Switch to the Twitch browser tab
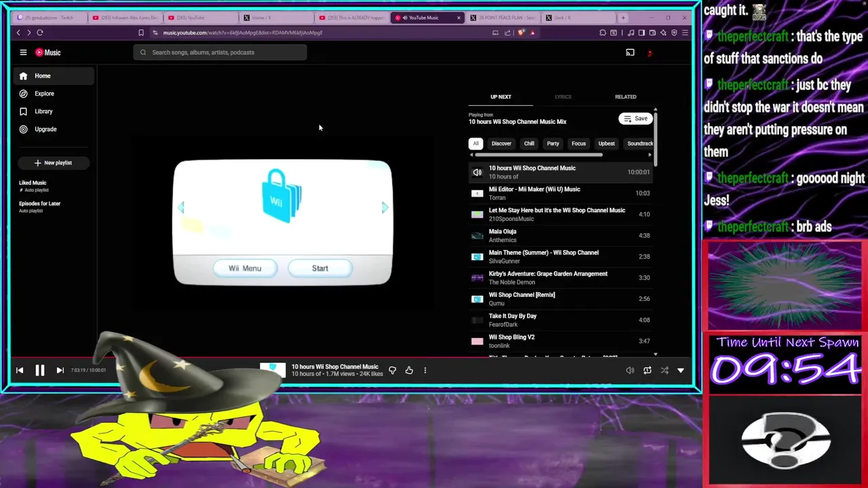The height and width of the screenshot is (488, 868). pyautogui.click(x=49, y=18)
